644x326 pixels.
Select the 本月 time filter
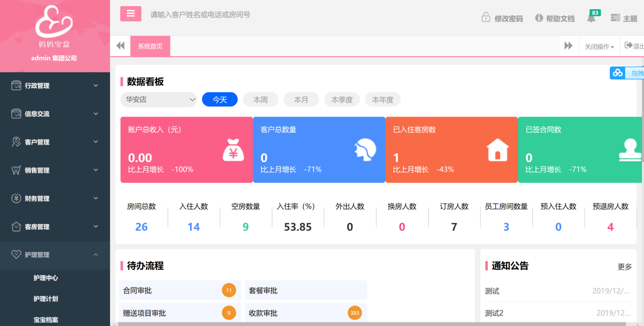click(x=301, y=99)
